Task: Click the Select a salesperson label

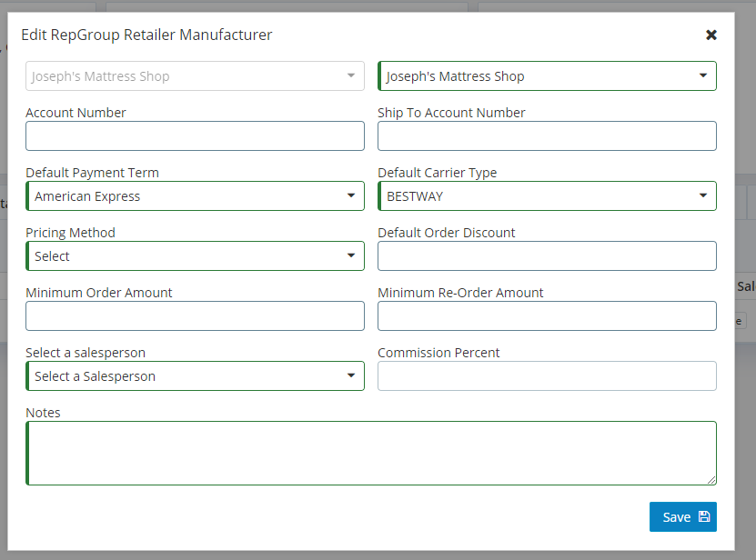Action: 86,353
